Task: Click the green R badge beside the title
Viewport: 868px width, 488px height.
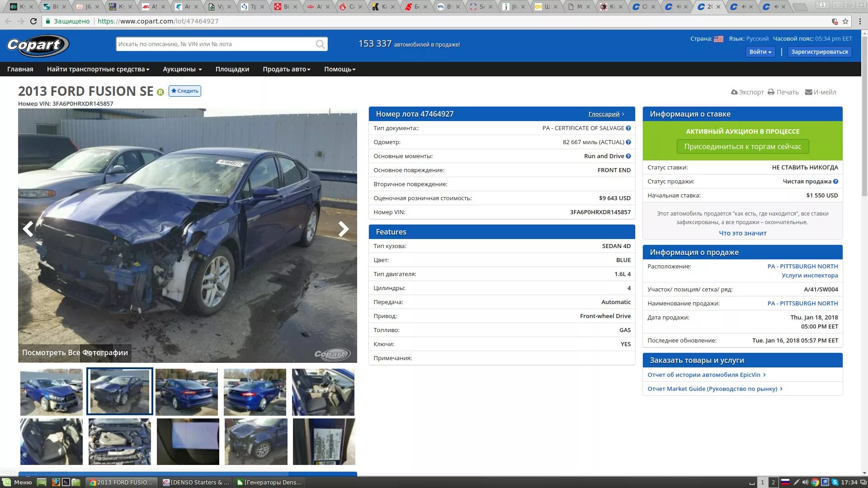Action: click(160, 92)
